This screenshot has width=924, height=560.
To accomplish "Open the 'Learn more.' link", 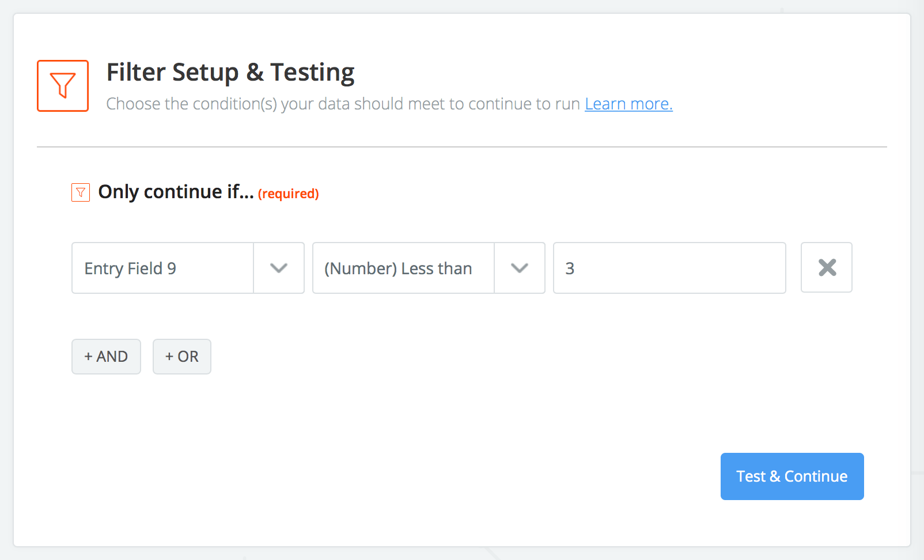I will coord(628,104).
